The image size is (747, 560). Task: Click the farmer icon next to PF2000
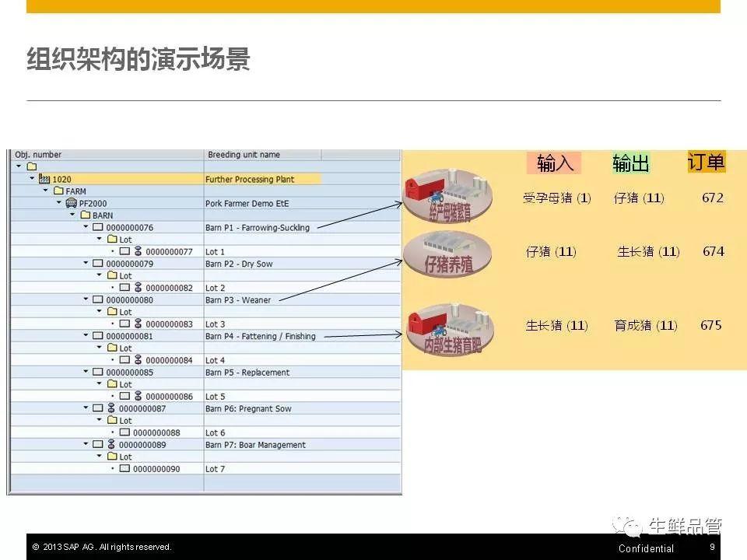[x=72, y=203]
